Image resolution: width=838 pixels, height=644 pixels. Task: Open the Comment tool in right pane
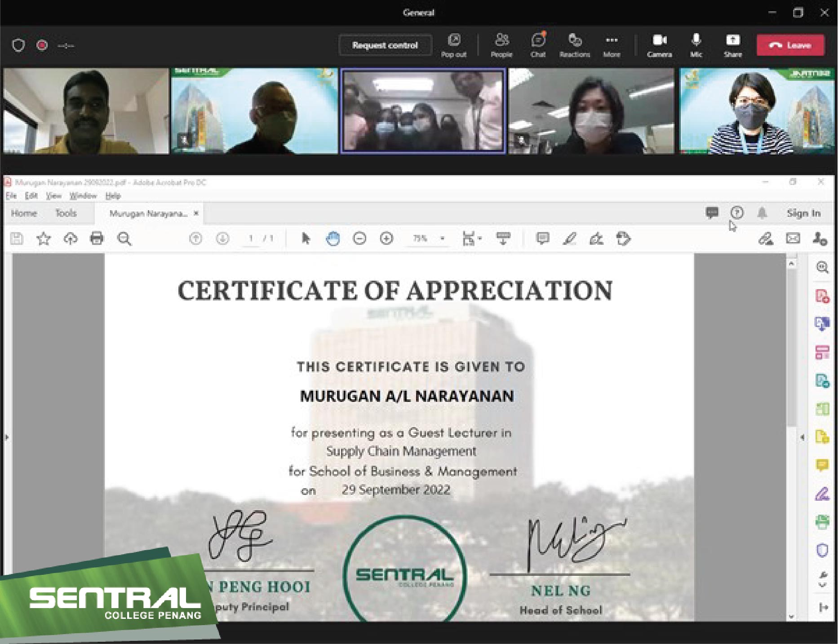click(x=822, y=465)
